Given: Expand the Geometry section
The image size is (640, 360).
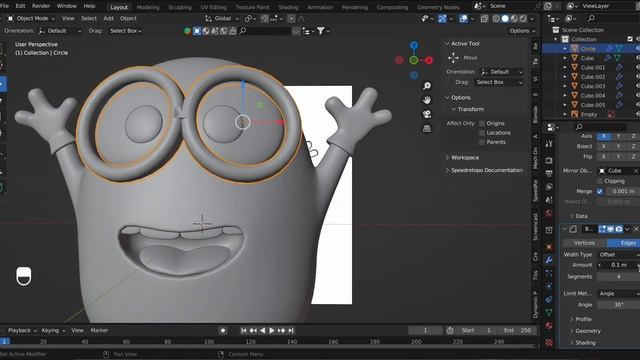Looking at the screenshot, I should 585,331.
